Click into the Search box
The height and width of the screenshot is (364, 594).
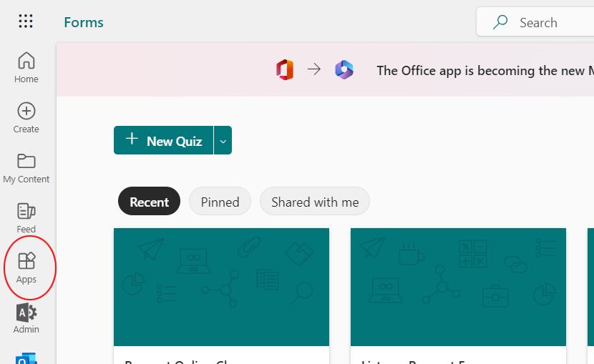click(544, 23)
